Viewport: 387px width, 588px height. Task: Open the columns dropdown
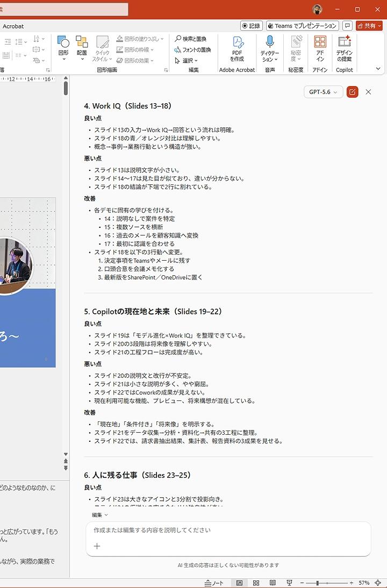coord(20,55)
